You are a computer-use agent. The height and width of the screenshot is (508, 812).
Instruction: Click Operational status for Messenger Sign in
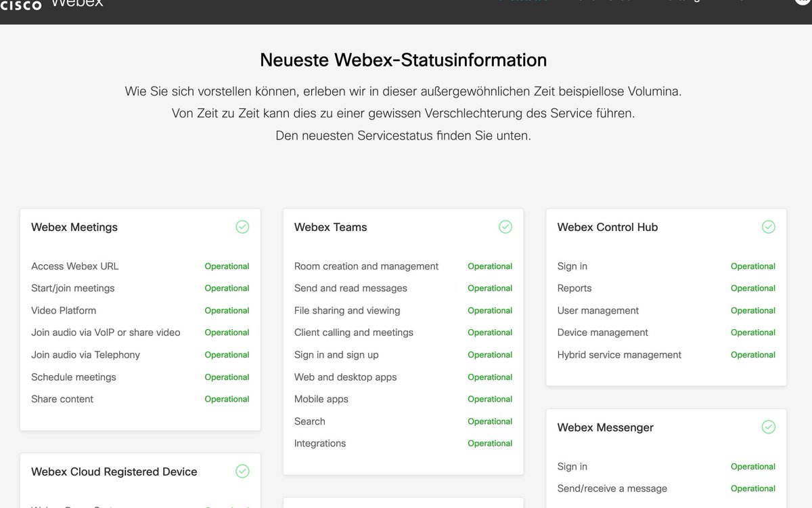point(753,467)
